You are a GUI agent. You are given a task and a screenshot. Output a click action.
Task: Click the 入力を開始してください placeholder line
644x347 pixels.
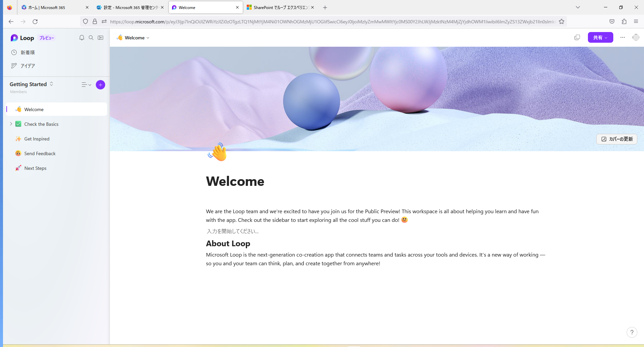pos(232,231)
